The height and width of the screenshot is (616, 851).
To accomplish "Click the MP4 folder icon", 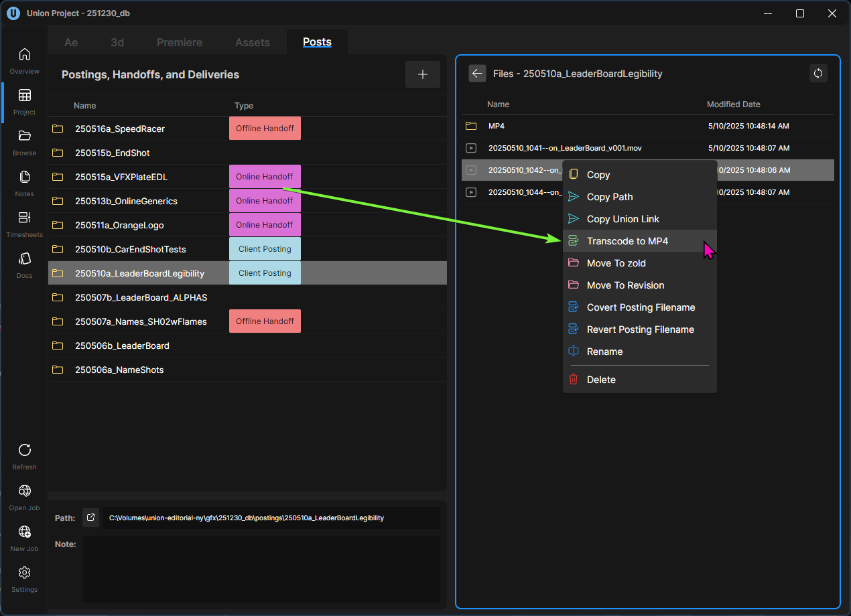I will click(471, 126).
